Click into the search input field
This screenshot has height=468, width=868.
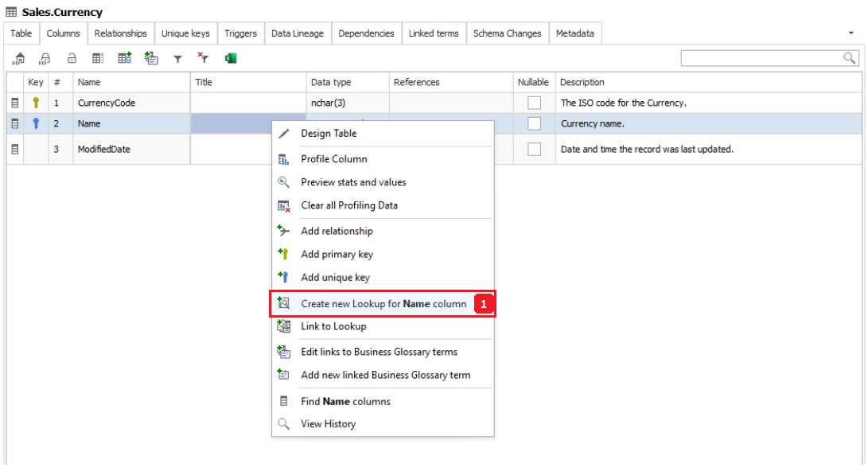coord(760,57)
